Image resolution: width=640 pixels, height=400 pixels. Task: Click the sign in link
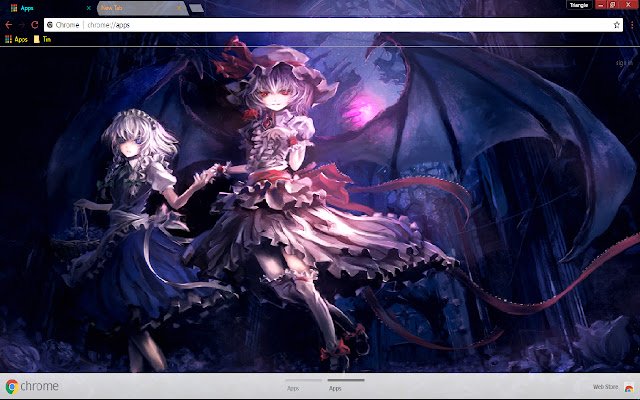click(x=624, y=63)
